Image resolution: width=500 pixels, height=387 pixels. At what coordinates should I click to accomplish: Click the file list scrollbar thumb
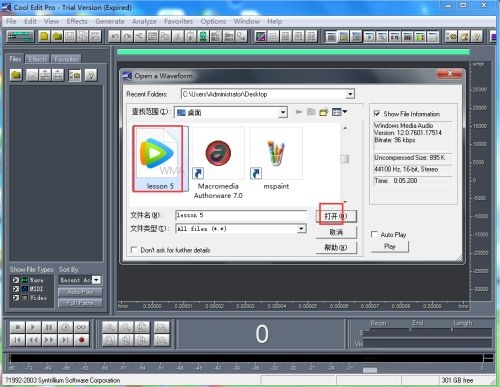(345, 159)
